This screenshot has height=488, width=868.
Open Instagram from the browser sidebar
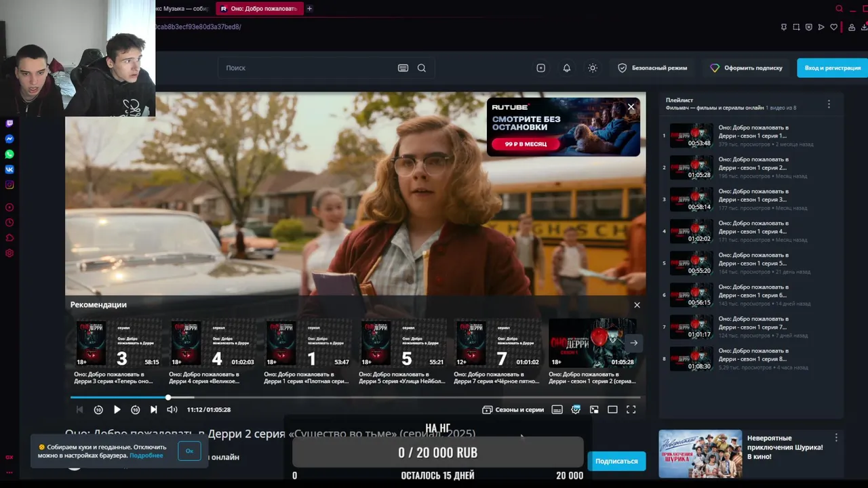(x=9, y=184)
